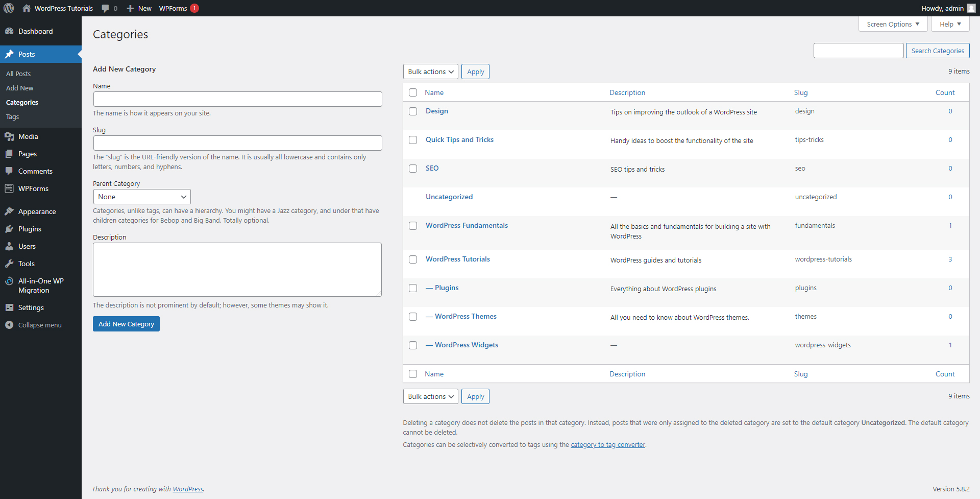
Task: Open post count 3 for WordPress Tutorials
Action: tap(950, 259)
